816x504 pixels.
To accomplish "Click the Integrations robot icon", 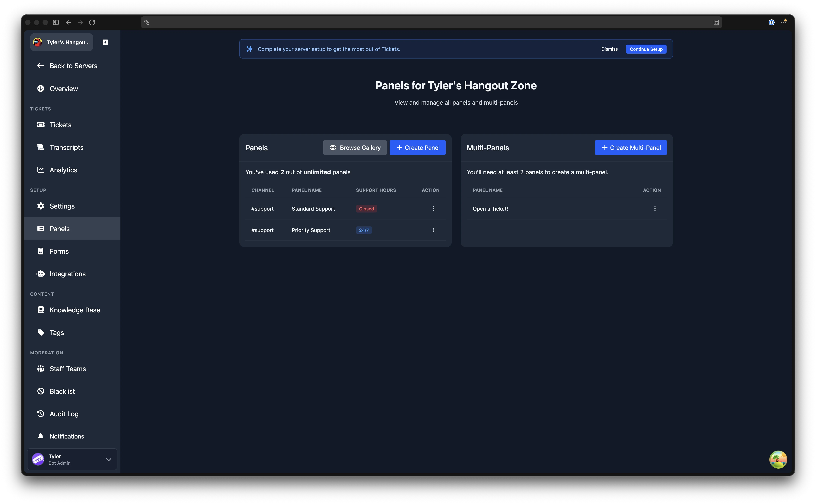I will (x=41, y=274).
